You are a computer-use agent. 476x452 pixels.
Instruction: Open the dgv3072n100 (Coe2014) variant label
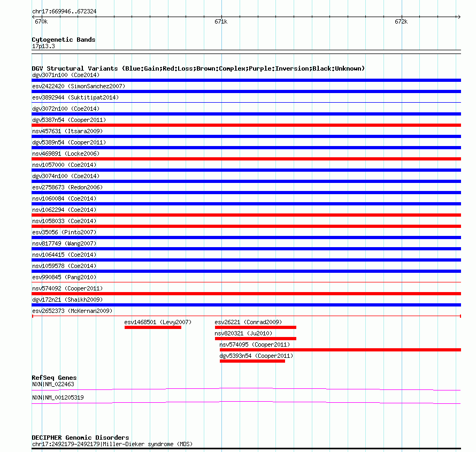66,109
